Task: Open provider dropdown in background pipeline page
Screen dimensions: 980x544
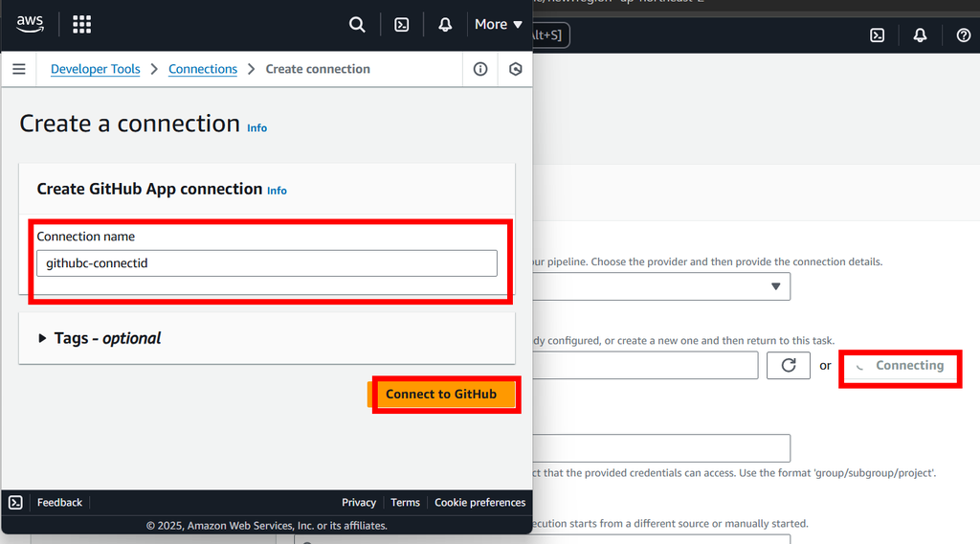Action: pos(661,286)
